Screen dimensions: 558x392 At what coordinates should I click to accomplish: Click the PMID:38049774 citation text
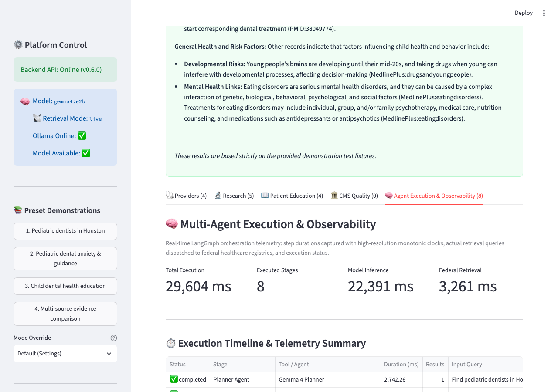tap(311, 29)
